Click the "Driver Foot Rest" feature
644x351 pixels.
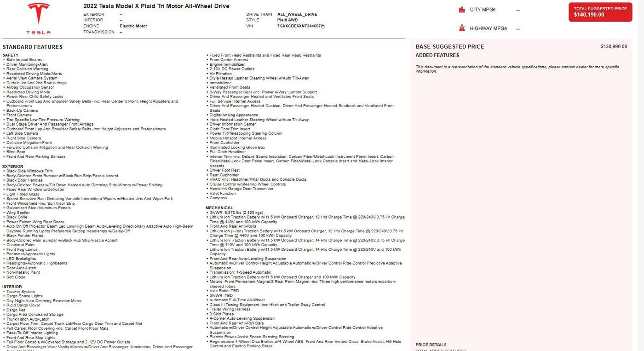tap(224, 170)
